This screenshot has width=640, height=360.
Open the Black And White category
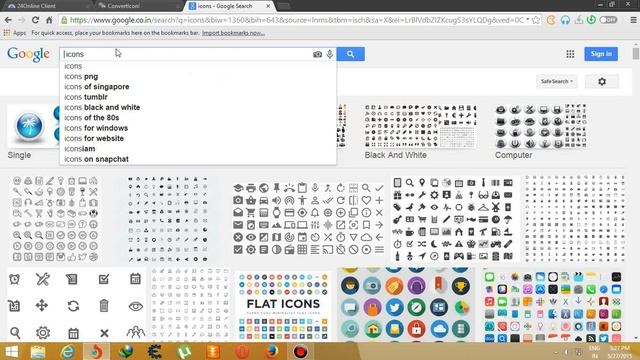coord(396,155)
